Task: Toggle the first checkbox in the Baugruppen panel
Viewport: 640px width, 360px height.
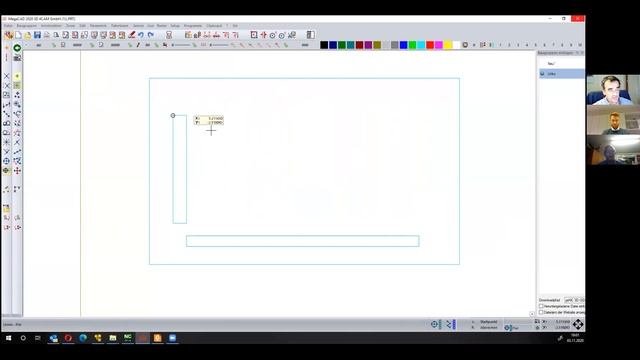Action: 541,306
